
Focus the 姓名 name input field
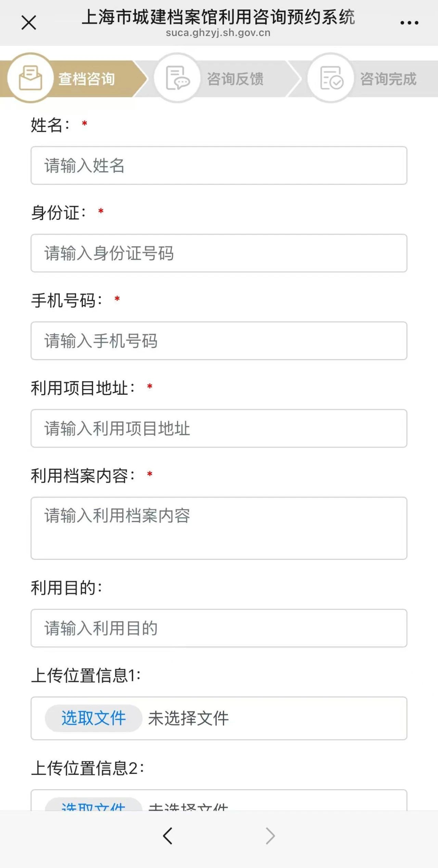coord(219,166)
